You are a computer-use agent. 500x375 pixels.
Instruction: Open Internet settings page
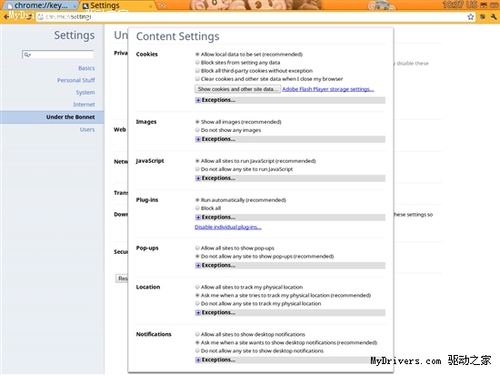coord(84,105)
